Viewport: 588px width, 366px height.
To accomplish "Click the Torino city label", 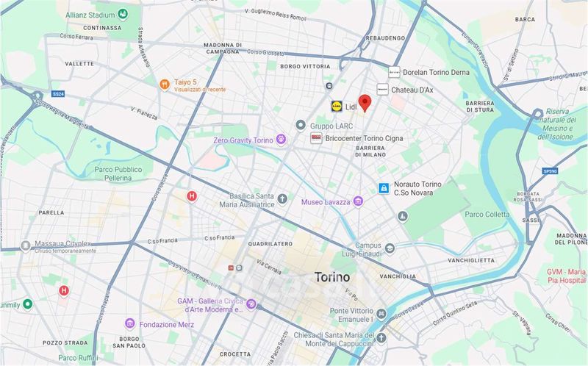I will [332, 277].
